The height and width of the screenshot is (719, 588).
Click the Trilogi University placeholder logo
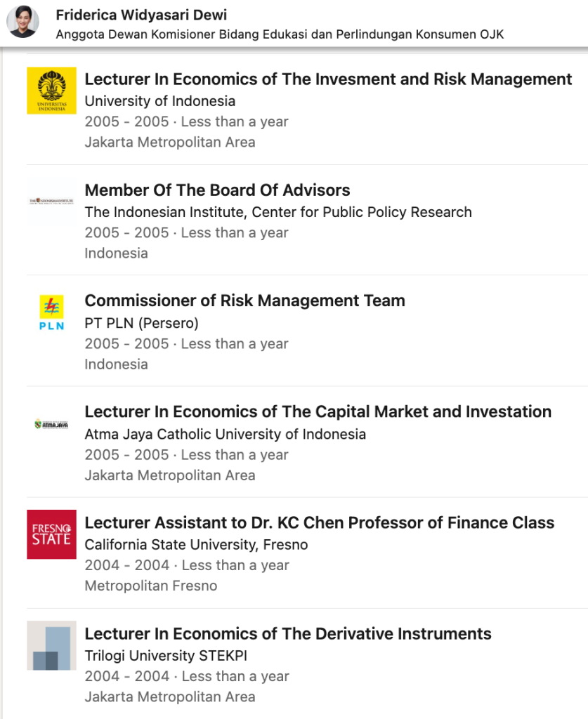(x=51, y=645)
